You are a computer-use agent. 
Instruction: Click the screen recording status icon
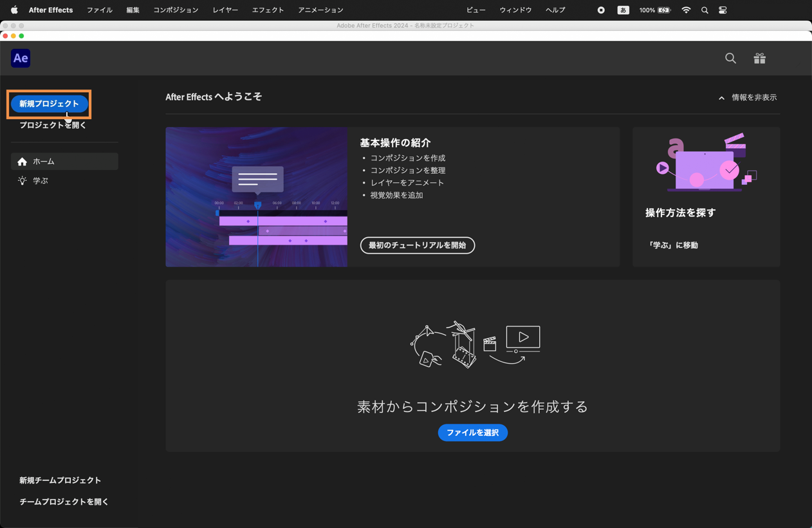click(x=601, y=10)
